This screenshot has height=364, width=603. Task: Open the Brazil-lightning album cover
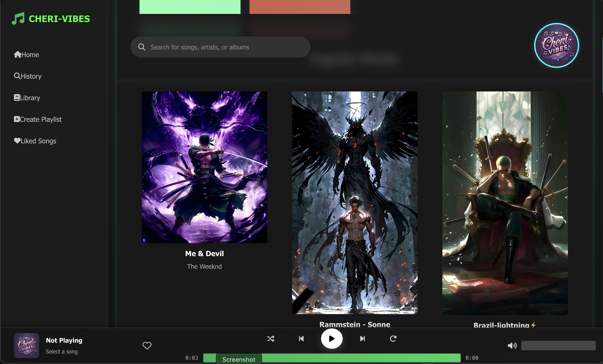pos(505,203)
